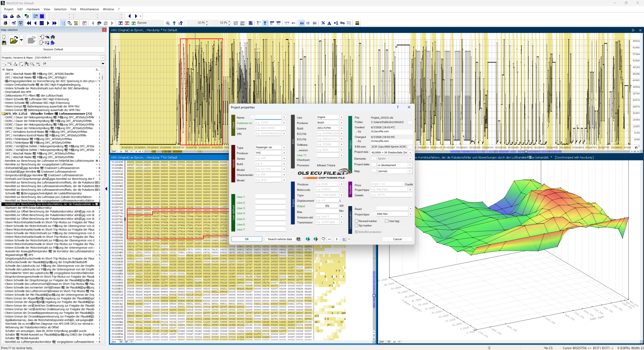Expand options for vehicle Type Passenger car
This screenshot has height=350, width=644.
pos(284,147)
